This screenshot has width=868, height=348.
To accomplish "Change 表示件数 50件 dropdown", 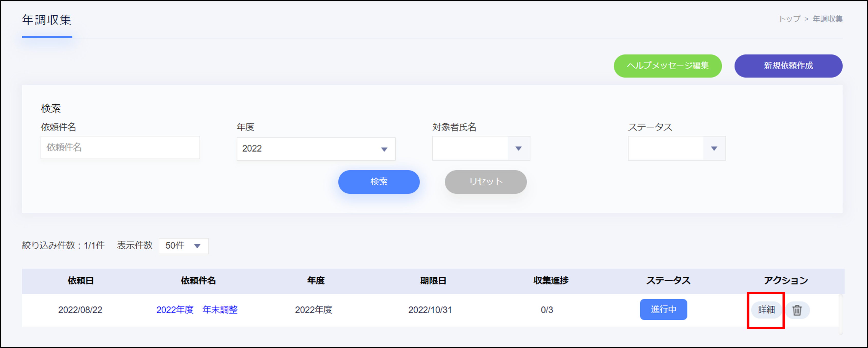I will click(183, 246).
